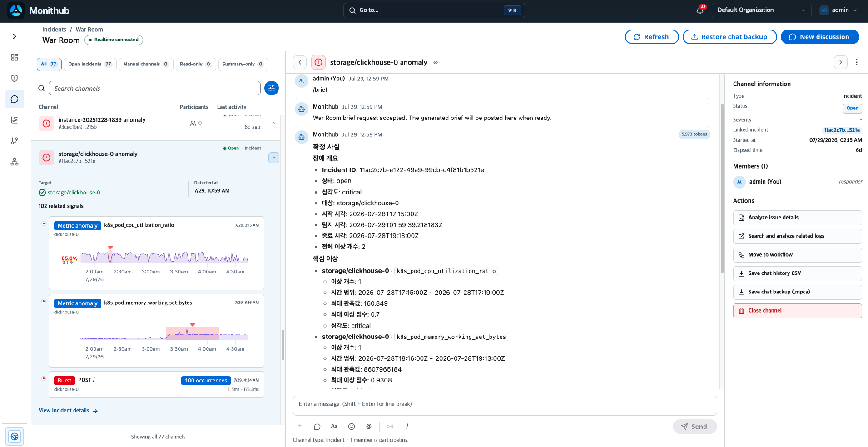
Task: Open the topology network sidebar icon
Action: 15,162
